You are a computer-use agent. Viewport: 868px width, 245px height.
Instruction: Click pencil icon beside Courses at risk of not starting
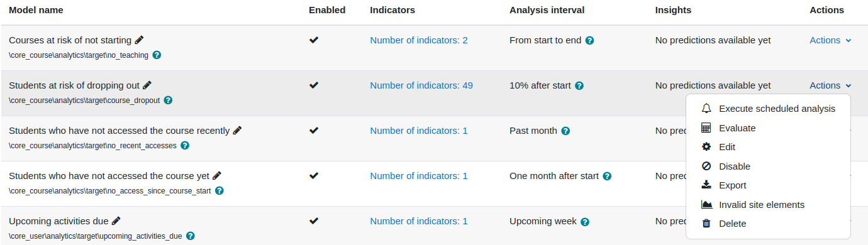pyautogui.click(x=139, y=40)
